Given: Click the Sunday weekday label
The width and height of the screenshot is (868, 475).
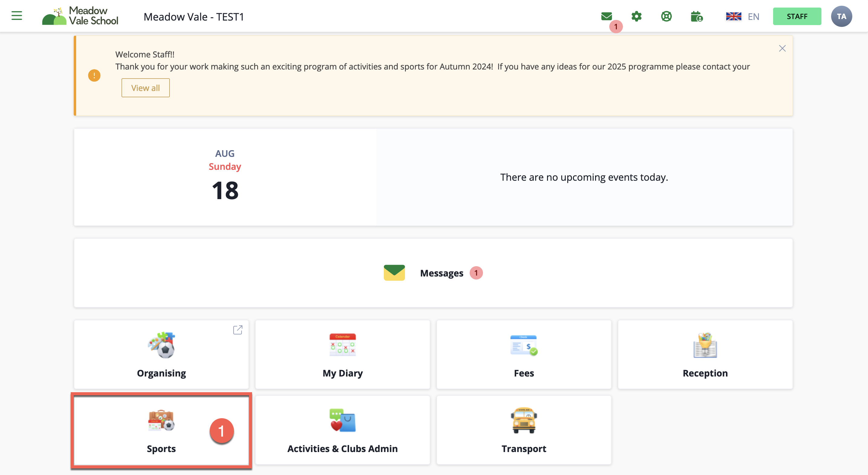Looking at the screenshot, I should point(225,166).
